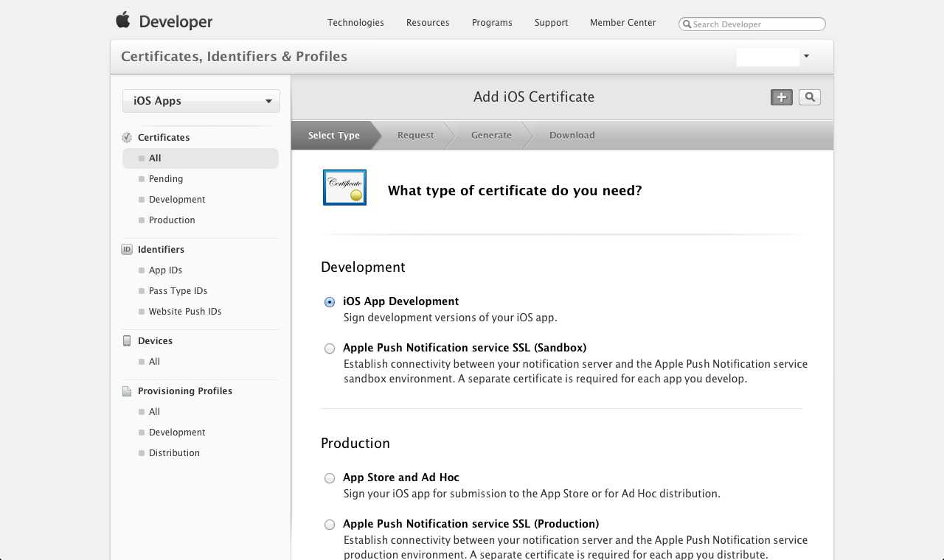Click the Select Type step
This screenshot has height=560, width=944.
tap(334, 136)
